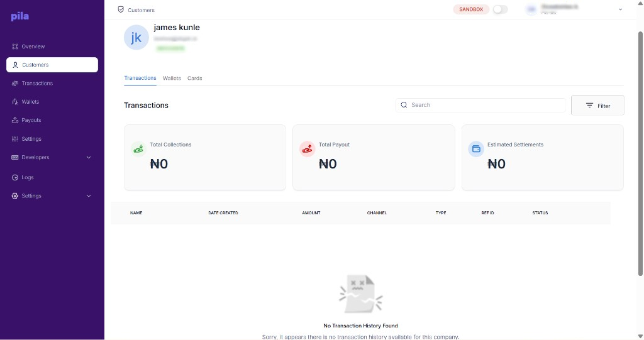Image resolution: width=644 pixels, height=340 pixels.
Task: Click the Logs clock icon
Action: point(15,177)
